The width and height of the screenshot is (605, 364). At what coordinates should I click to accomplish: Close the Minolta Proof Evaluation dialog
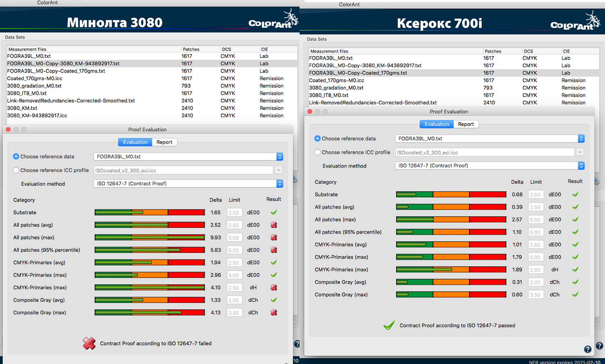[x=8, y=129]
